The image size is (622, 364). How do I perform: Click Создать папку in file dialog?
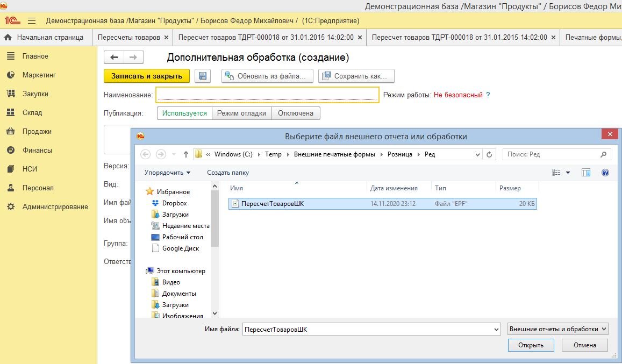tap(228, 173)
